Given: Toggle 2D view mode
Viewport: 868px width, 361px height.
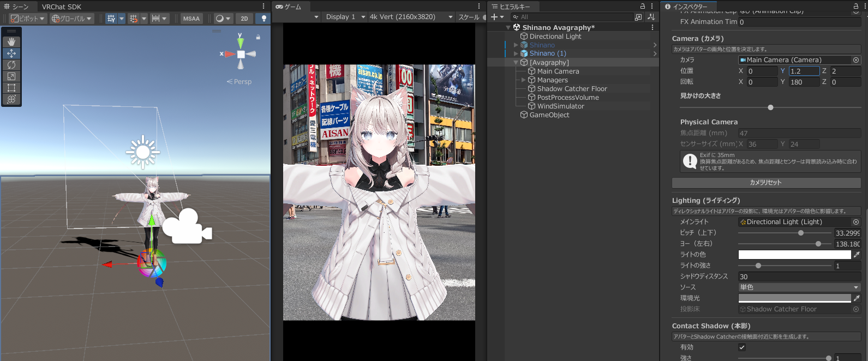Looking at the screenshot, I should pos(244,19).
